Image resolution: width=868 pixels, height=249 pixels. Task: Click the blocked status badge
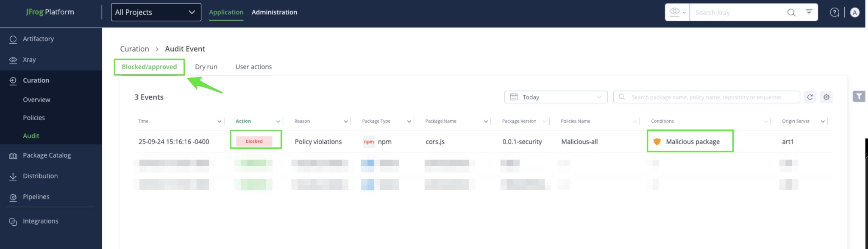pyautogui.click(x=254, y=141)
